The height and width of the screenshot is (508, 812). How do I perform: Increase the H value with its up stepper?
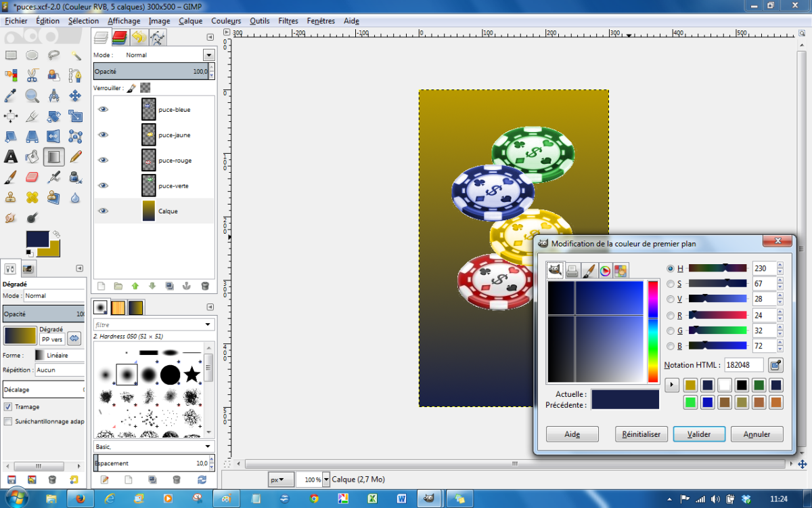click(780, 266)
